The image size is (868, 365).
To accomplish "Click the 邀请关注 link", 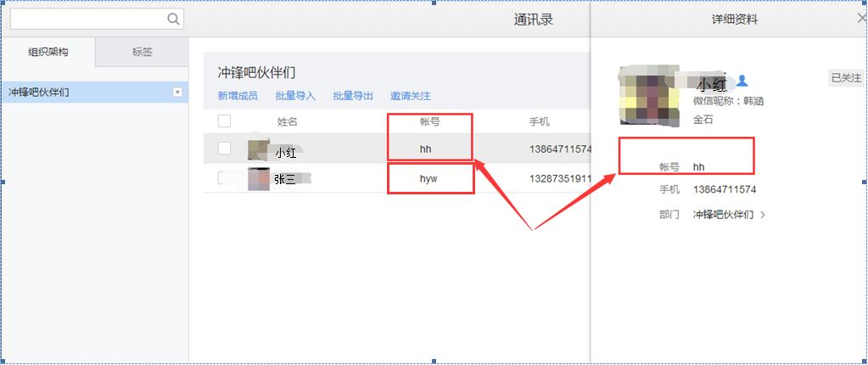I will click(x=411, y=96).
